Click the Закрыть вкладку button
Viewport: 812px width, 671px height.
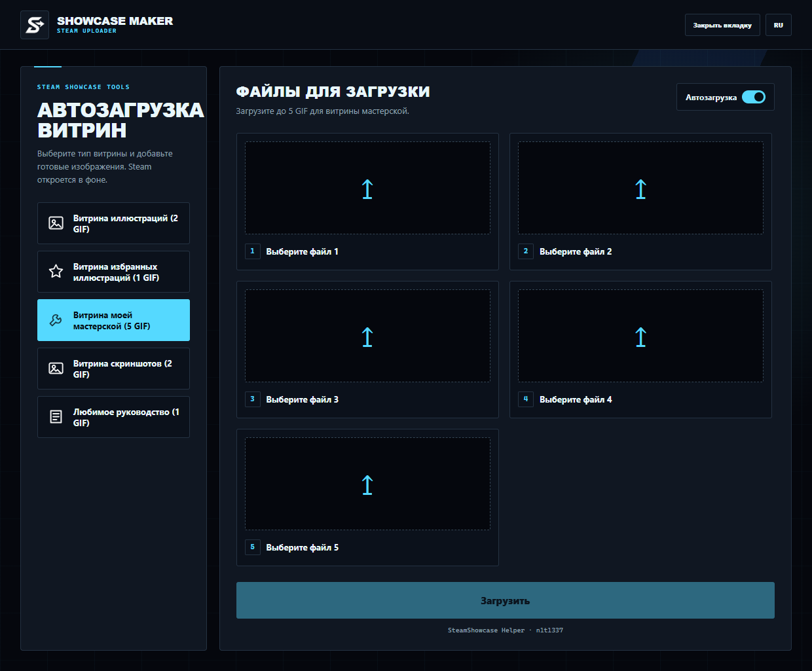[x=722, y=25]
